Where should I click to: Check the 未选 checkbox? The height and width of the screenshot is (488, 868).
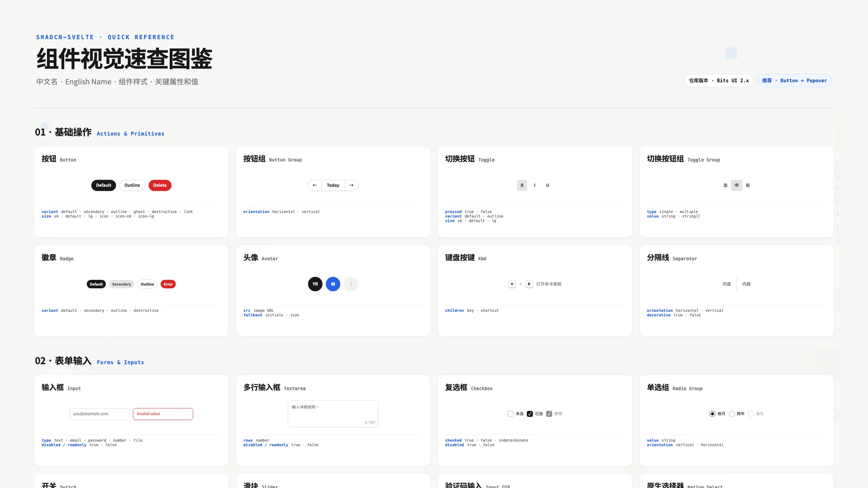[510, 414]
